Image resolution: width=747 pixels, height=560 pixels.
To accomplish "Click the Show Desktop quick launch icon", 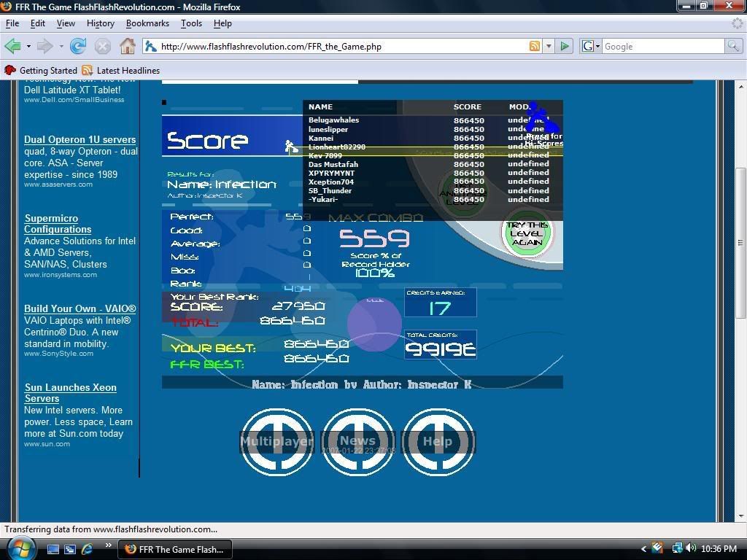I will point(53,548).
